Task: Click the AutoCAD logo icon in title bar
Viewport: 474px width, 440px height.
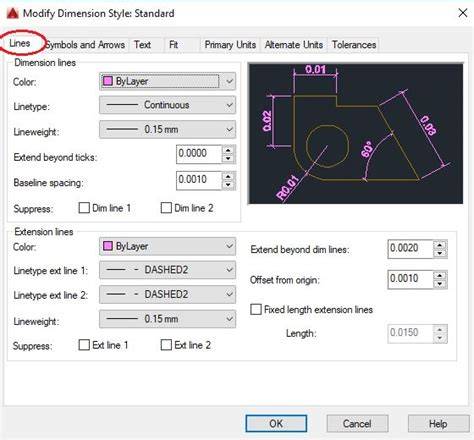Action: [x=13, y=13]
